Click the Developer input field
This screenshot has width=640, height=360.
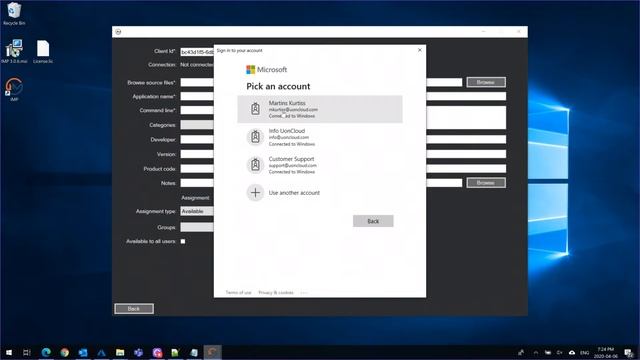point(343,140)
